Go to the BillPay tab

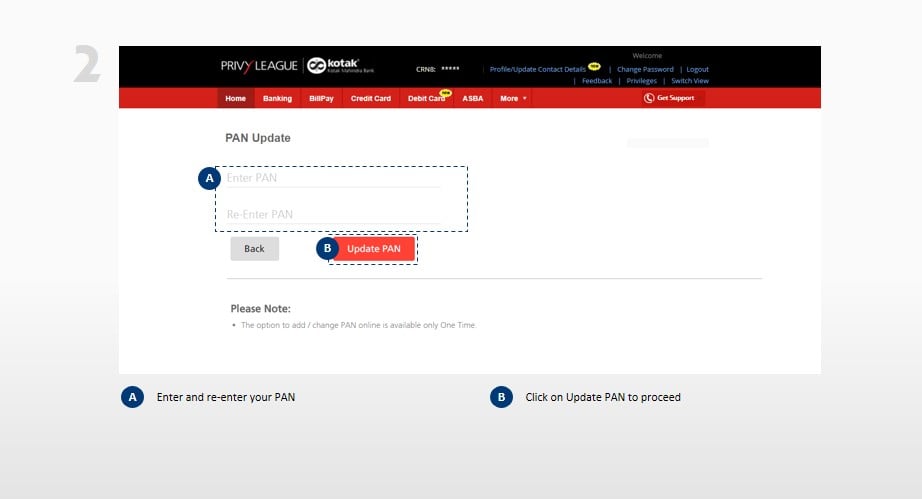coord(321,99)
